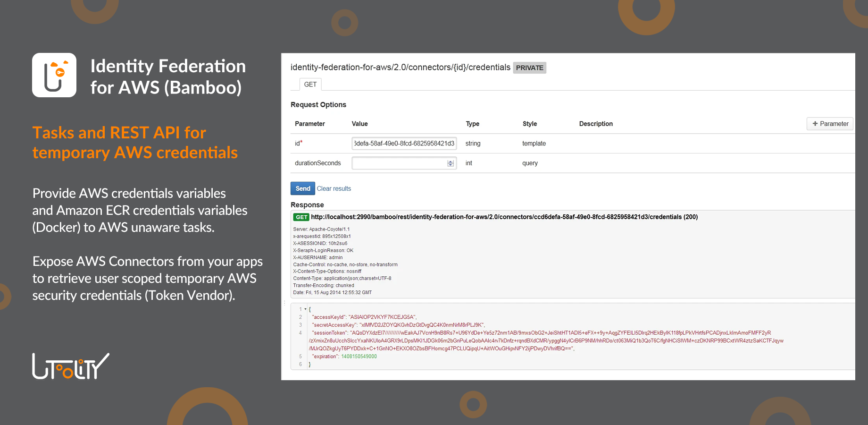Click the Date header line

pos(333,293)
